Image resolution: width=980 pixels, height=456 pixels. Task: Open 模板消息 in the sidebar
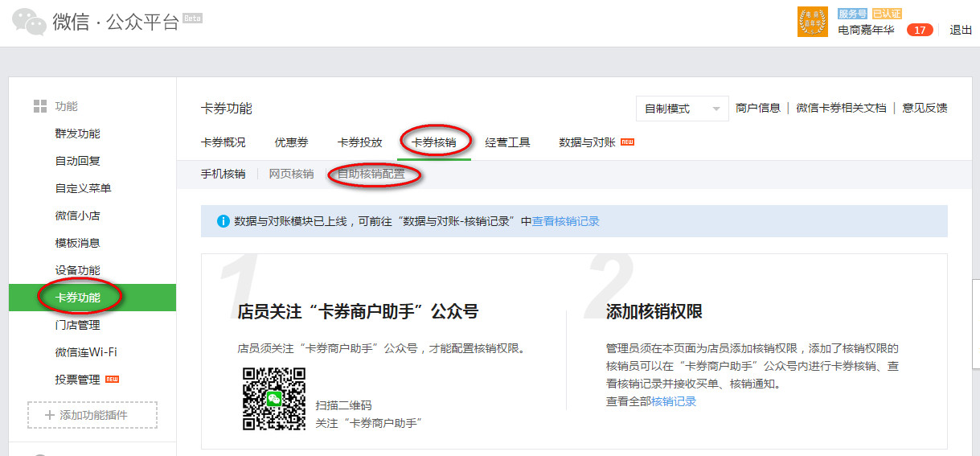(78, 243)
